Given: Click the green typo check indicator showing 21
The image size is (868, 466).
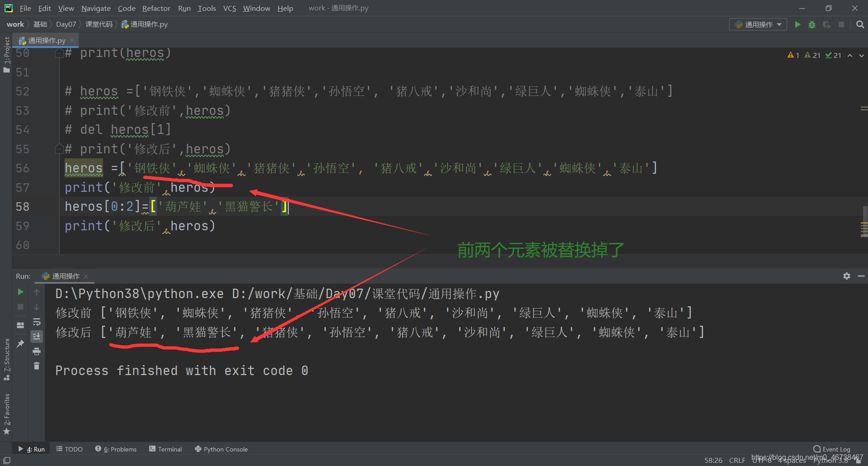Looking at the screenshot, I should [x=833, y=55].
